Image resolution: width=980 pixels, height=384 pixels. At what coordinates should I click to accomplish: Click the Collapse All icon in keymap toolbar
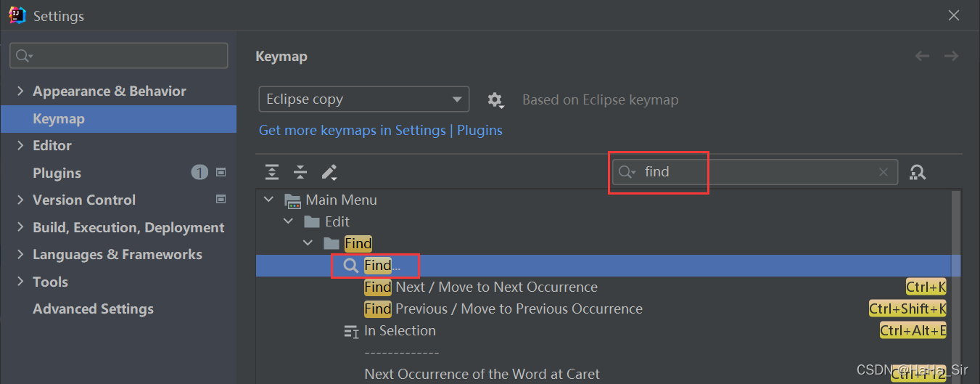point(300,172)
